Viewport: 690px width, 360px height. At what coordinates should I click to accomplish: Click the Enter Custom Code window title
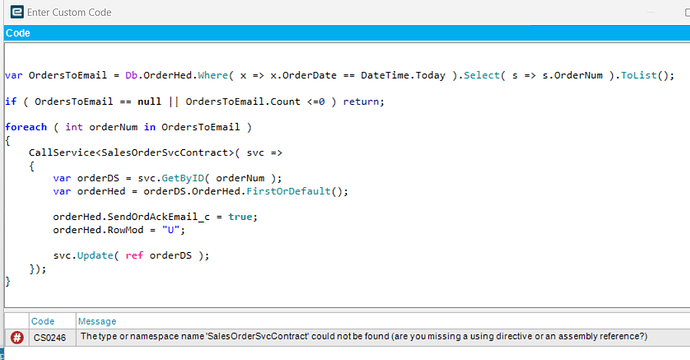[x=69, y=12]
